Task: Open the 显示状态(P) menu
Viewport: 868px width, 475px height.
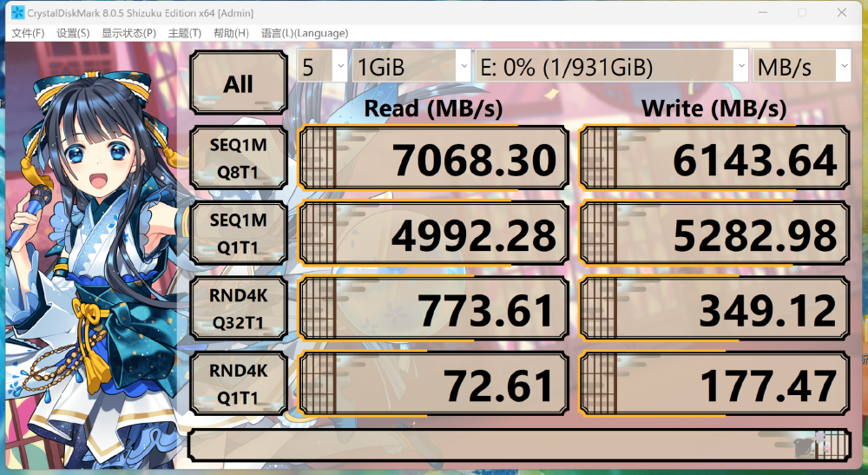Action: 128,33
